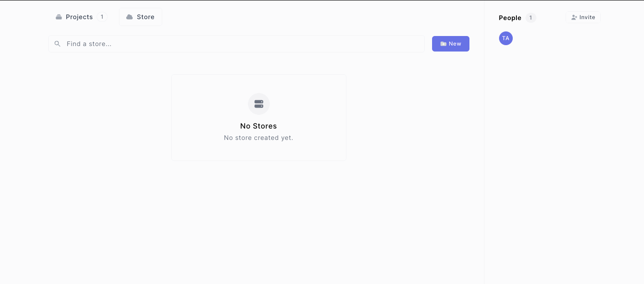Viewport: 644px width, 284px height.
Task: Open the Projects tab
Action: (x=81, y=17)
